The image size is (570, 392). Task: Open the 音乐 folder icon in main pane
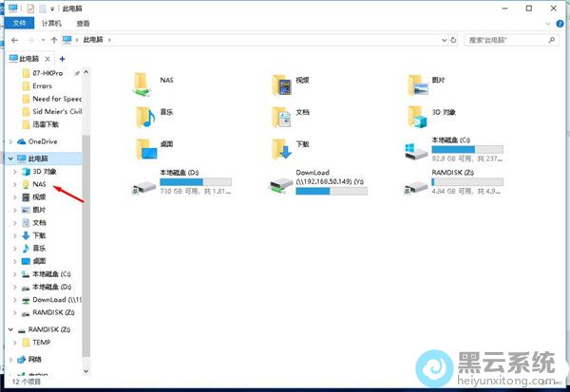(145, 117)
